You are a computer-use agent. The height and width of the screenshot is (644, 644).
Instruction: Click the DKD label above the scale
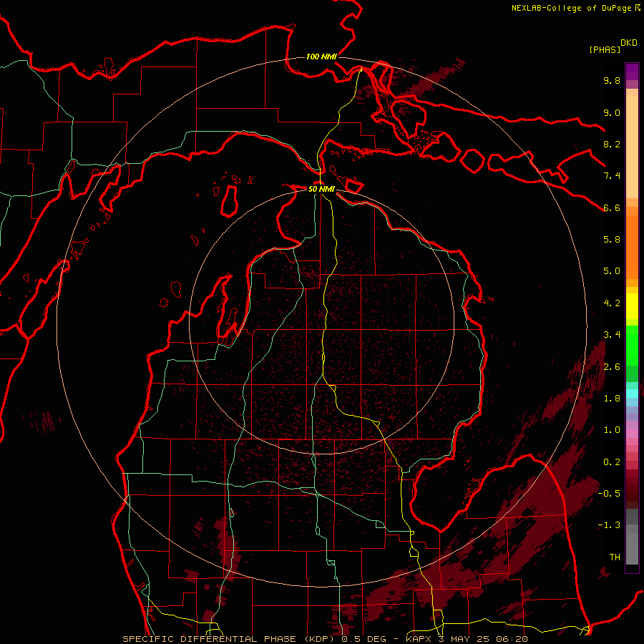click(x=629, y=43)
